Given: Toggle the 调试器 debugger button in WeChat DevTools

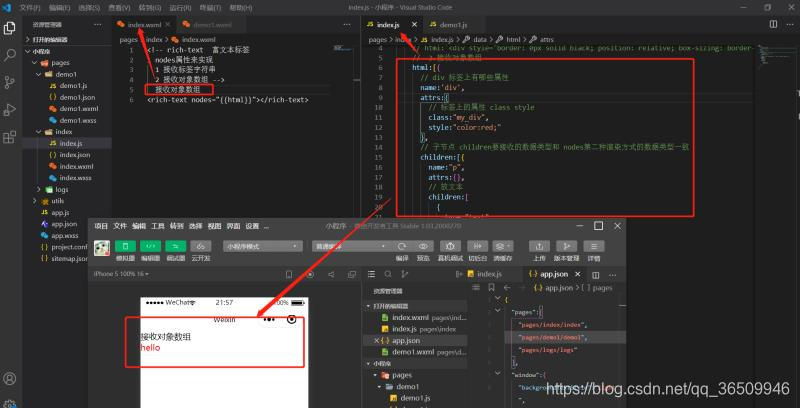Looking at the screenshot, I should coord(176,246).
